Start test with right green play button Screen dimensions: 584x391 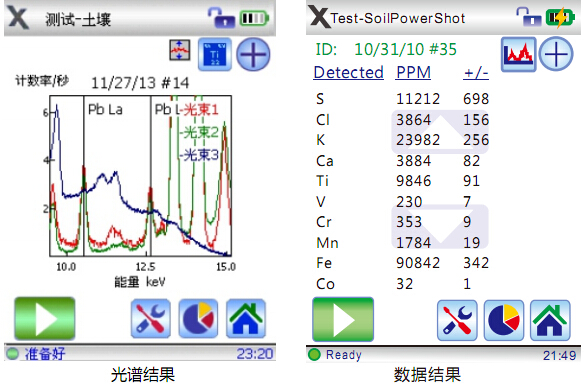click(343, 319)
